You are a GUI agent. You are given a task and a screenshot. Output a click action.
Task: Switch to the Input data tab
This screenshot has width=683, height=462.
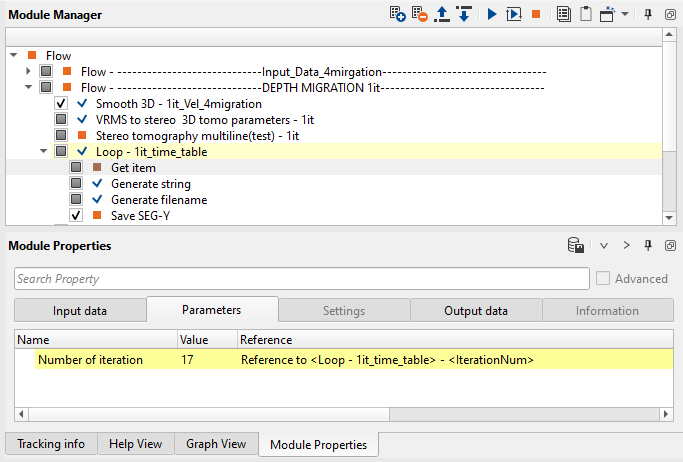[80, 311]
